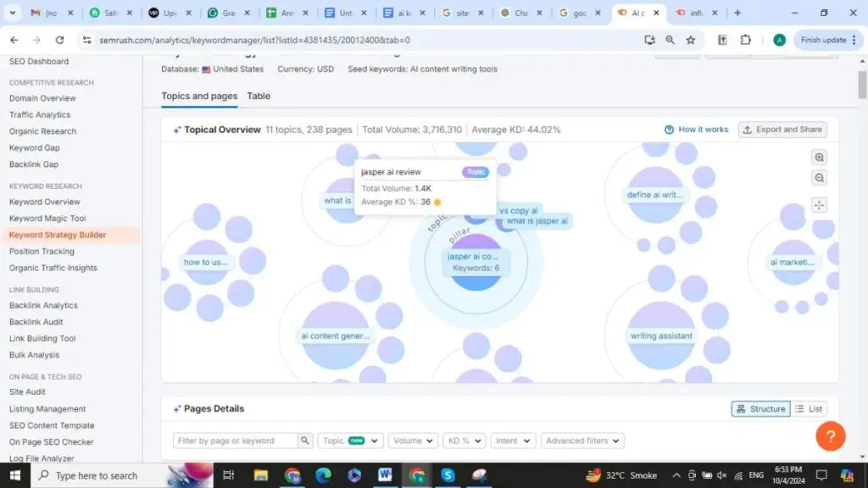This screenshot has height=488, width=868.
Task: Bookmark this page with the star icon
Action: pyautogui.click(x=691, y=40)
